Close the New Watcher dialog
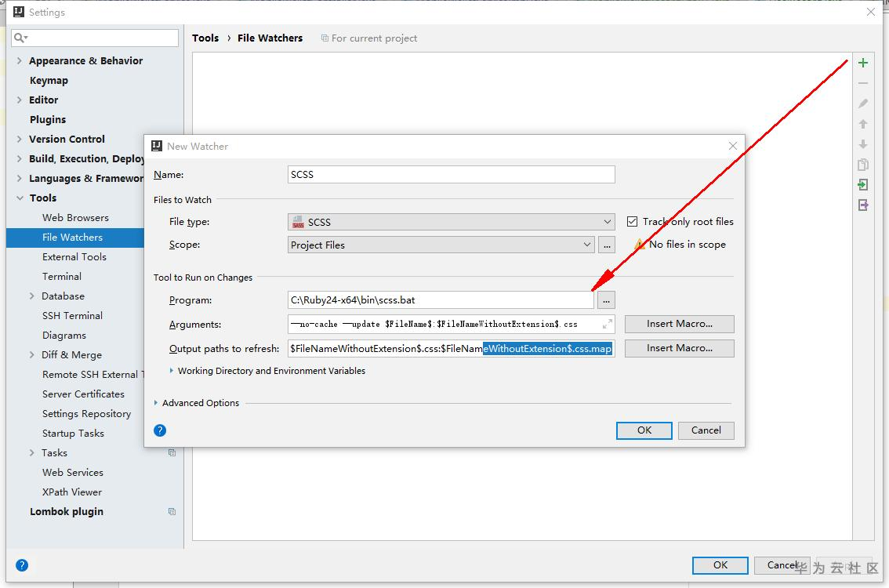The height and width of the screenshot is (588, 889). tap(732, 146)
